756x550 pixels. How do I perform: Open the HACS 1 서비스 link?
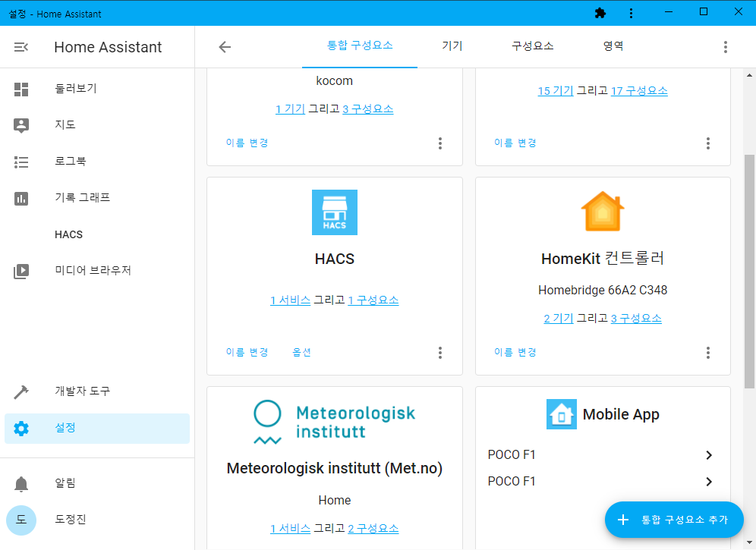[290, 300]
